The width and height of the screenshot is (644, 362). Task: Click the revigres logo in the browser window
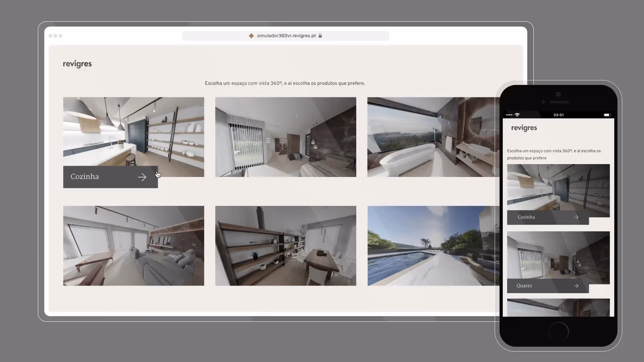pyautogui.click(x=77, y=64)
